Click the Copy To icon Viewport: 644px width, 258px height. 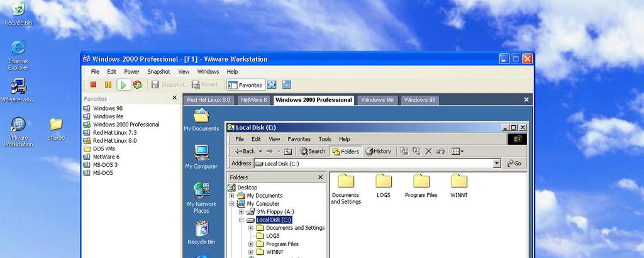tap(416, 151)
